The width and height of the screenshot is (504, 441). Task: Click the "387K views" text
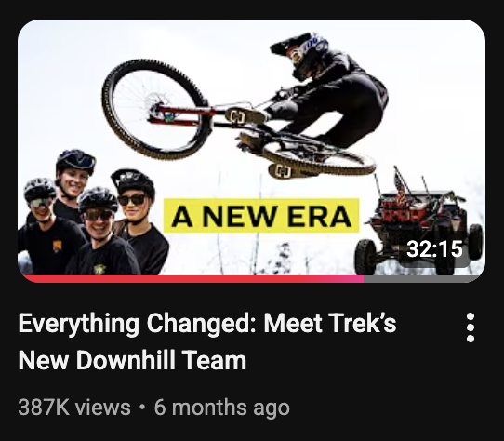click(74, 408)
